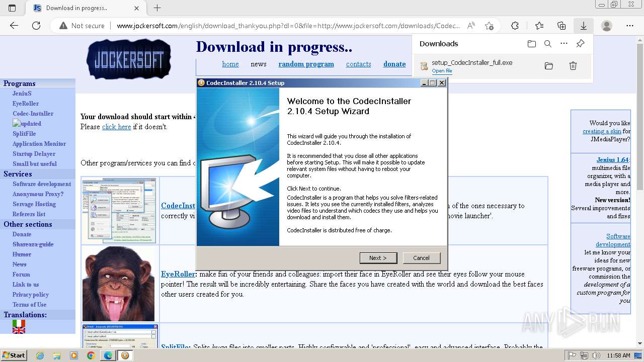Delete setup_CodecInstaller_full.exe download entry
Image resolution: width=644 pixels, height=362 pixels.
coord(573,66)
